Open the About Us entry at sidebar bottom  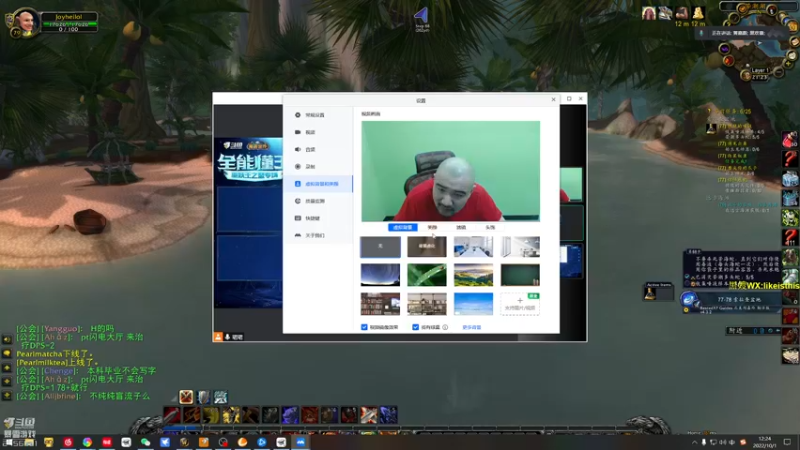point(317,235)
